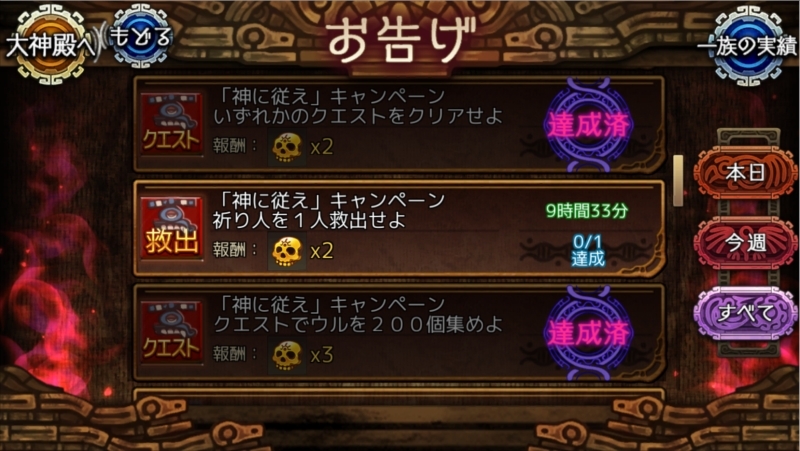Open mission クエストでウルを200個集めよ
This screenshot has width=800, height=451.
click(x=399, y=333)
